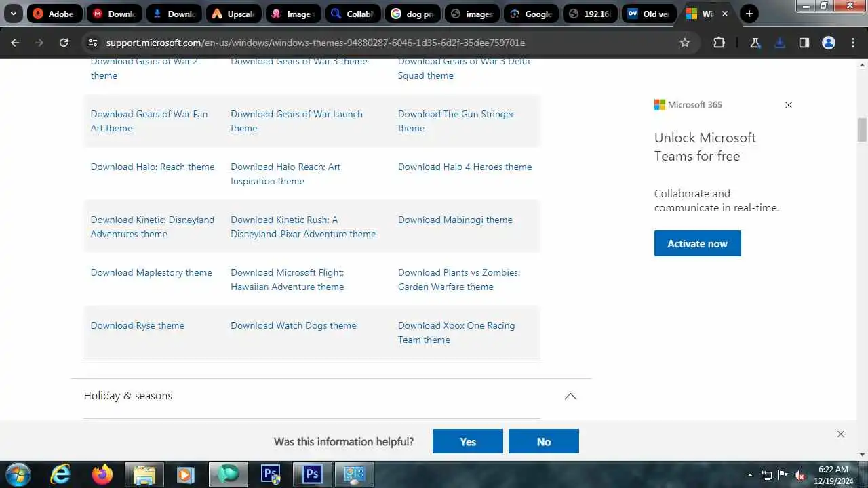868x488 pixels.
Task: Open Download Kinetic Rush Disneyland-Pixar Adventure theme
Action: point(303,227)
